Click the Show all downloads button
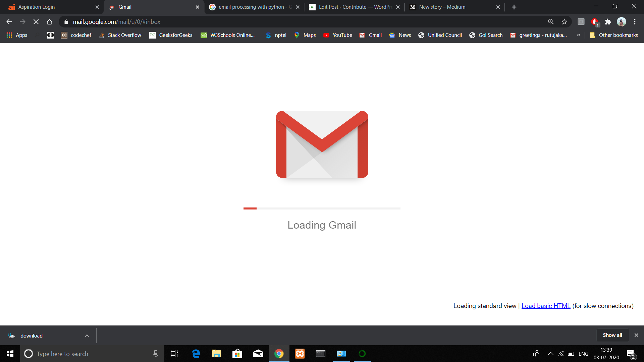The image size is (644, 362). pos(612,335)
